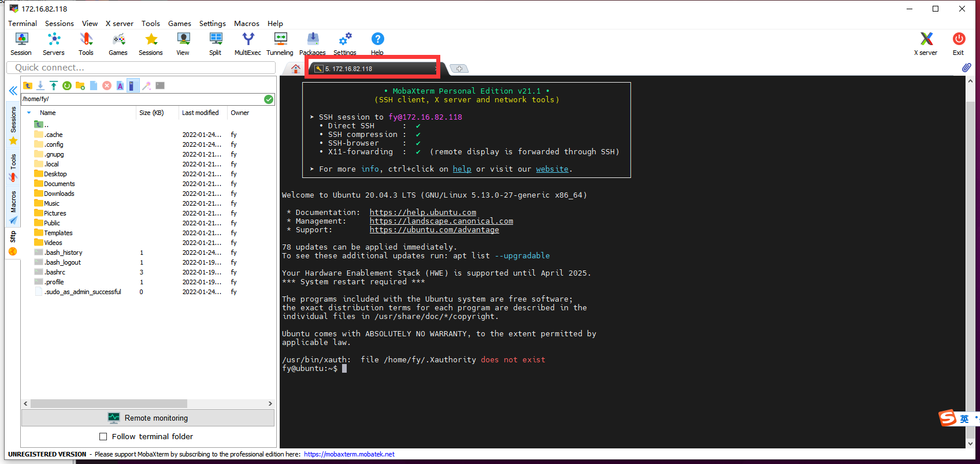Open the Settings gears toolbar icon

[345, 44]
